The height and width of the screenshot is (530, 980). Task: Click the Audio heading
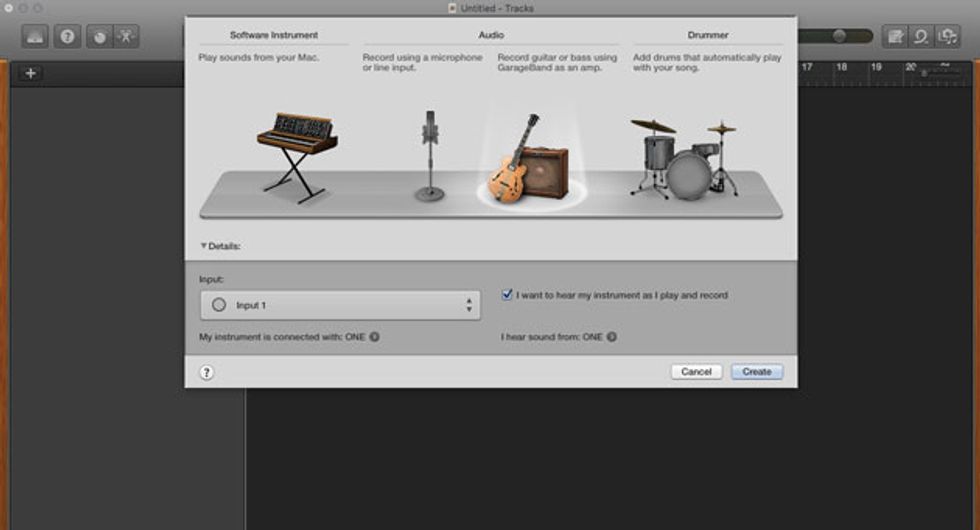(x=491, y=35)
